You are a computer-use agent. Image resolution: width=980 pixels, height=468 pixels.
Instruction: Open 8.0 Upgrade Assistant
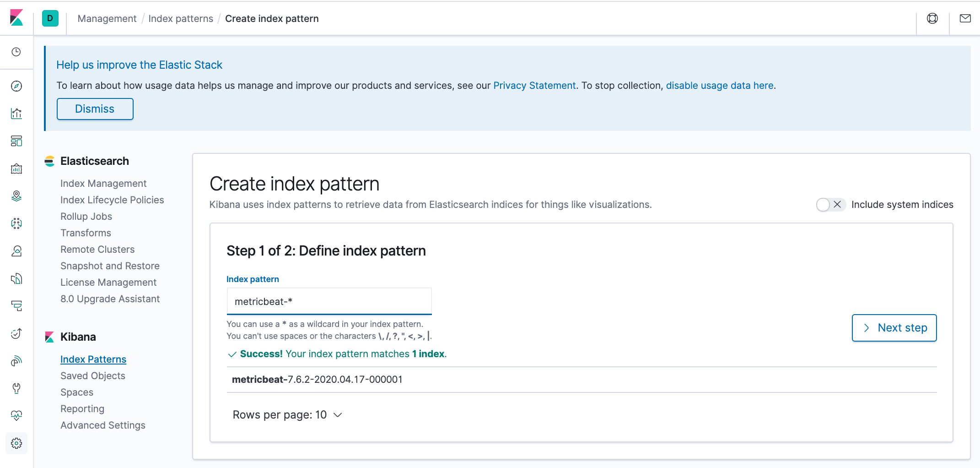[x=110, y=299]
